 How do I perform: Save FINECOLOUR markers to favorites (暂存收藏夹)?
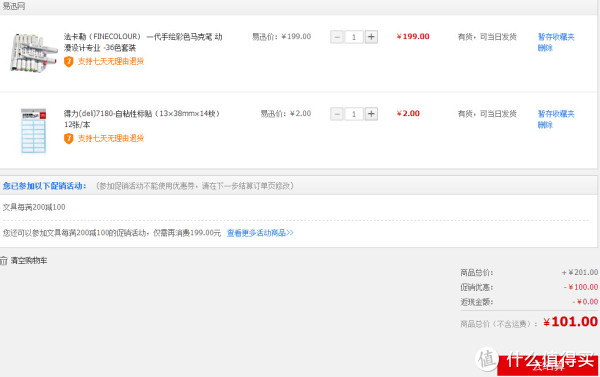click(x=556, y=37)
